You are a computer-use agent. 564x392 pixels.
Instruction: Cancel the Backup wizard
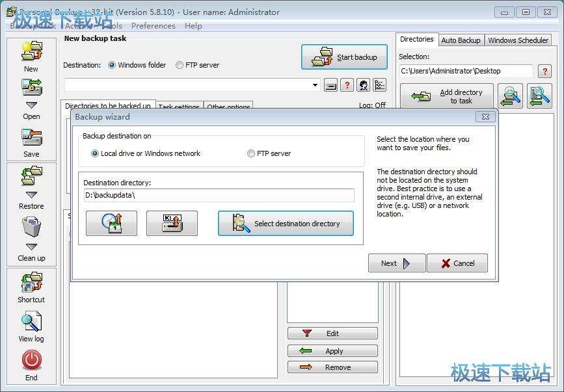pos(457,263)
